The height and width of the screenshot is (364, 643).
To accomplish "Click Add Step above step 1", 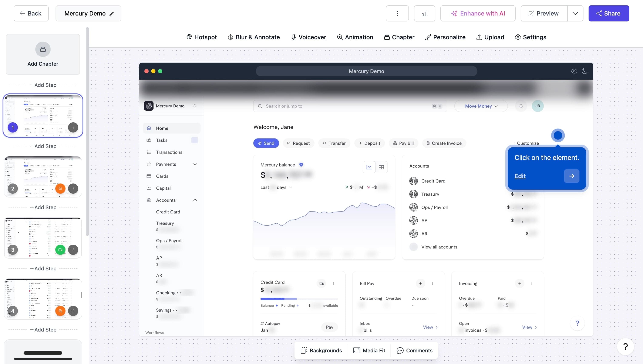I will pos(43,85).
